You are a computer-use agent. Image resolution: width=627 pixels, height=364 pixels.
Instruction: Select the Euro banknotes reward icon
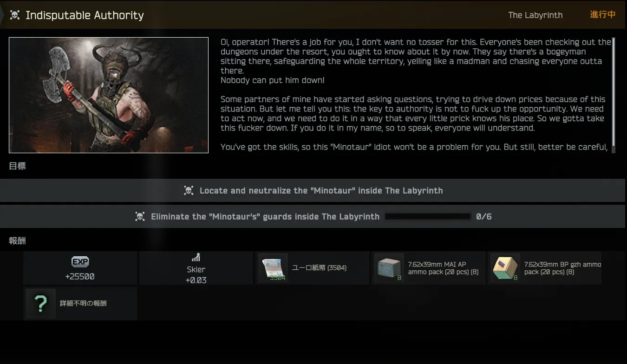coord(273,268)
